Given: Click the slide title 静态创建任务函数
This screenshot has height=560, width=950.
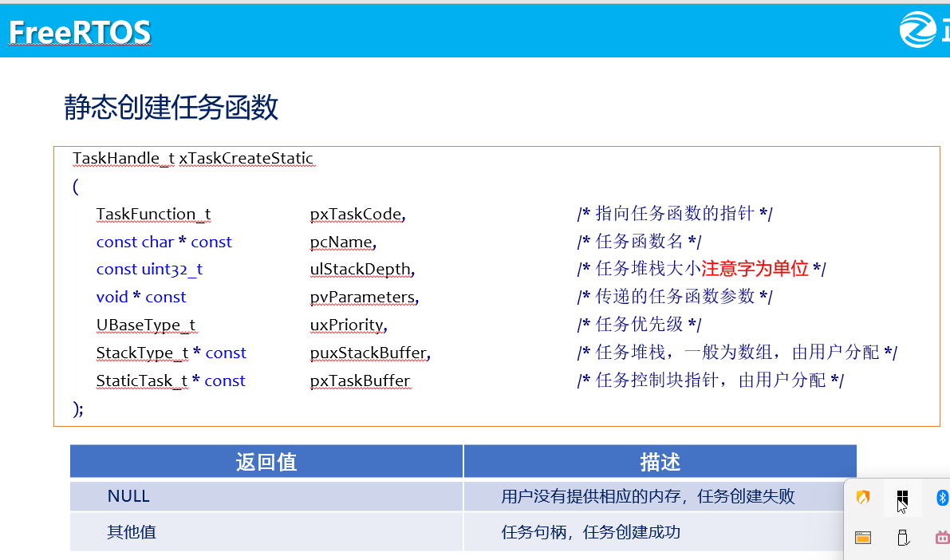Looking at the screenshot, I should tap(170, 108).
